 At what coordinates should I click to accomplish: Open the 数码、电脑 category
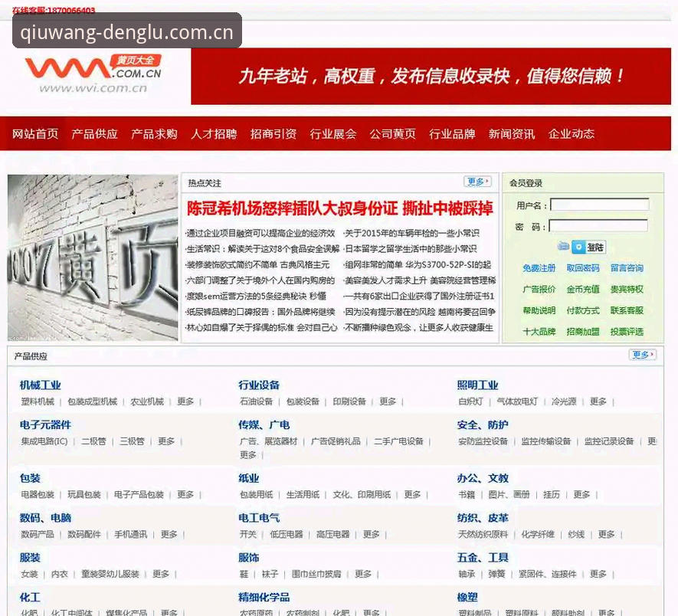[x=45, y=518]
